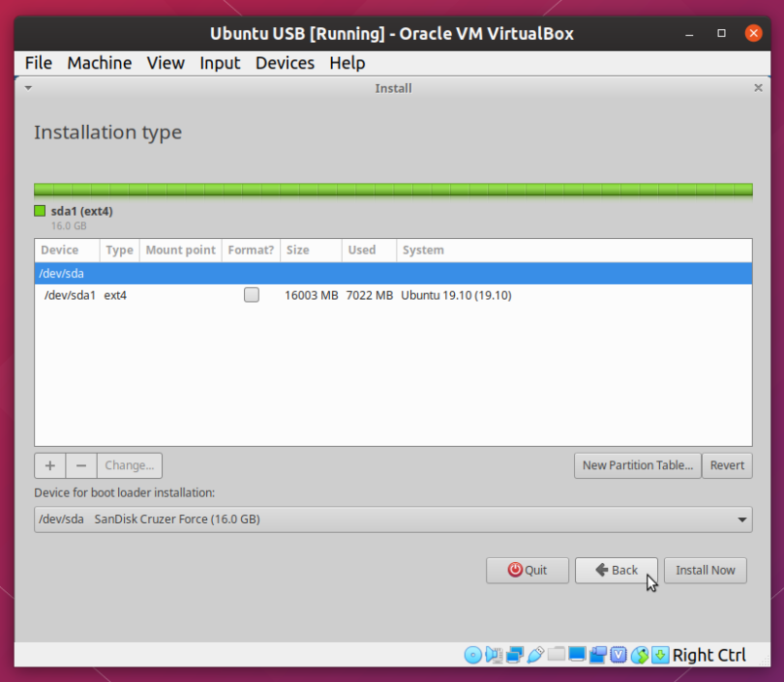Screen dimensions: 784x682
Task: Minimize the VirtualBox window
Action: tap(689, 34)
